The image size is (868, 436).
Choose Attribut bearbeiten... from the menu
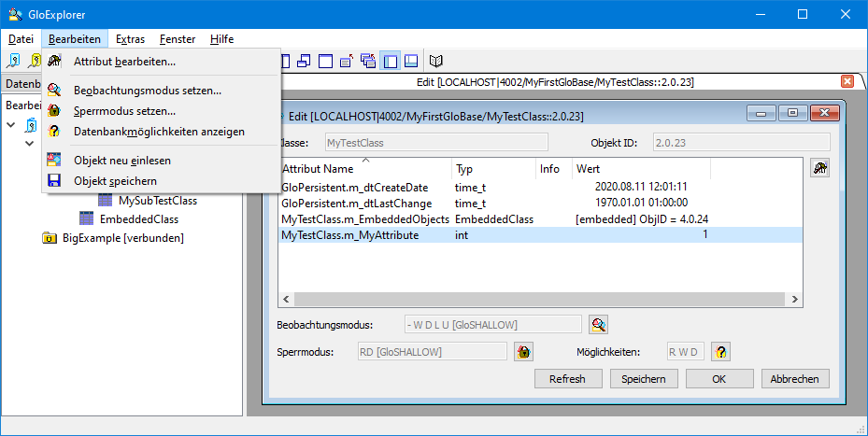[162, 62]
